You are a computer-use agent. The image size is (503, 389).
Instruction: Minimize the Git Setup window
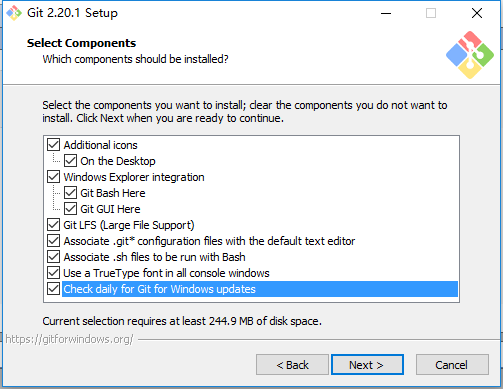pyautogui.click(x=386, y=13)
